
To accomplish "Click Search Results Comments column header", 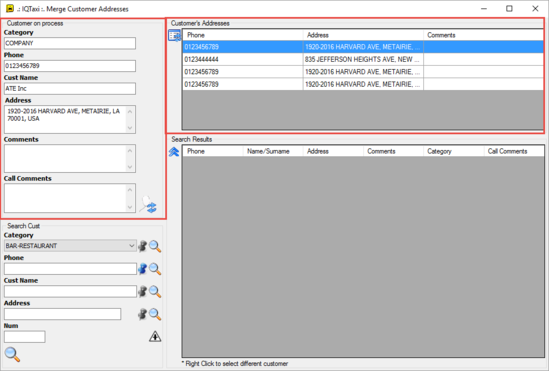I will pyautogui.click(x=393, y=151).
